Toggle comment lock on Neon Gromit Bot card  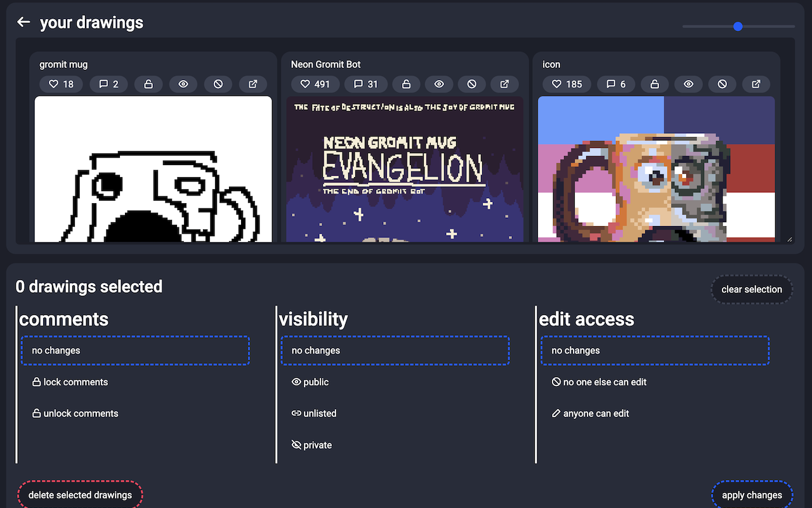click(407, 84)
